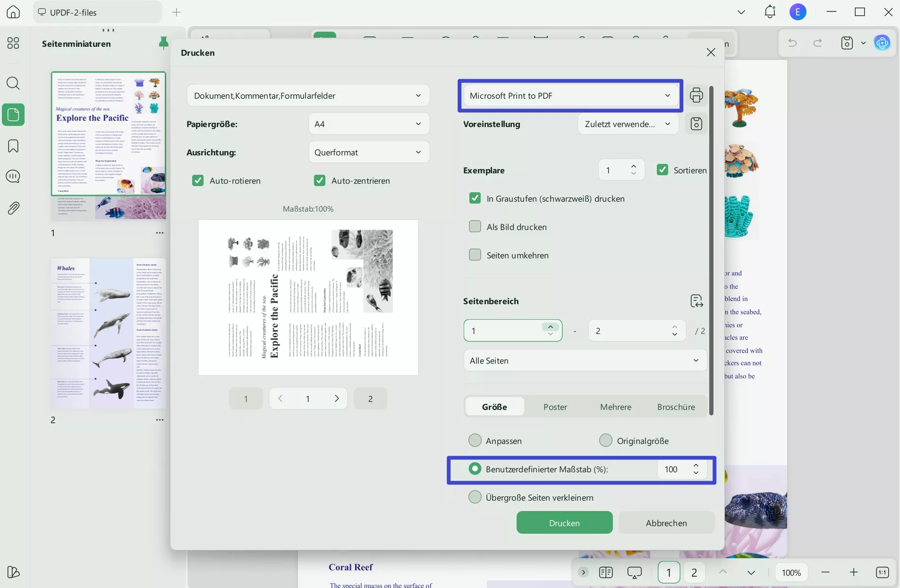Open the page thumbnails panel

(x=13, y=114)
